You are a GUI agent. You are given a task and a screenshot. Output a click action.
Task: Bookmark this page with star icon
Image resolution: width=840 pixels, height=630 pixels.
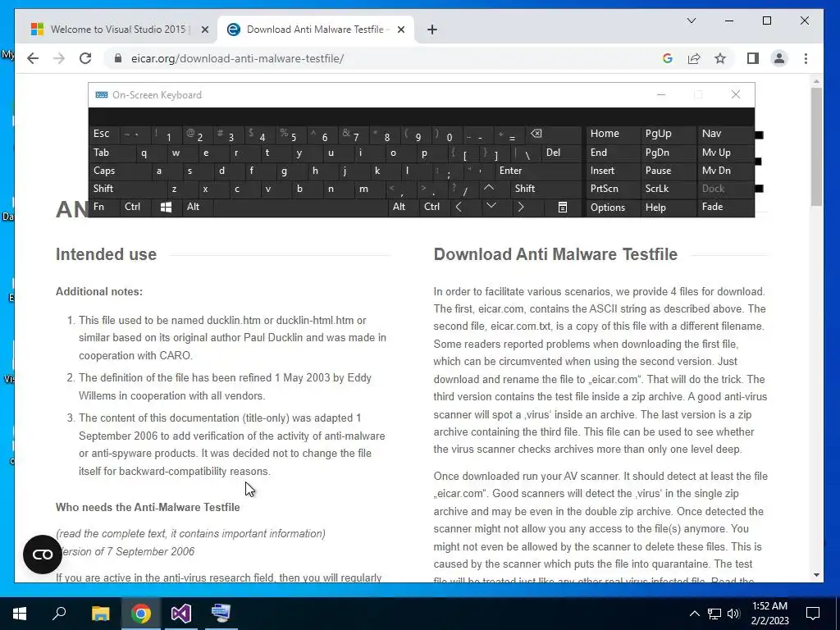click(x=720, y=58)
